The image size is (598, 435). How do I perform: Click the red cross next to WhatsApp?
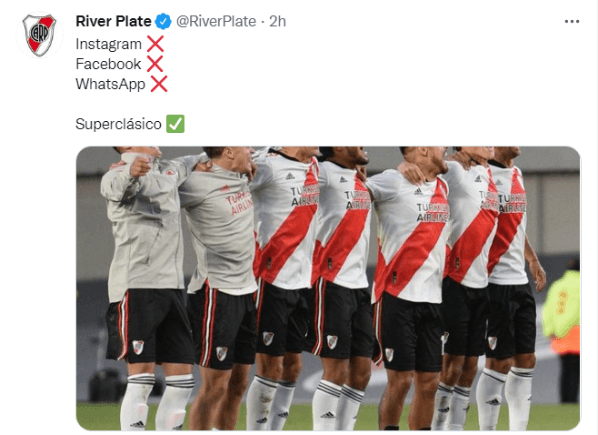pos(159,84)
